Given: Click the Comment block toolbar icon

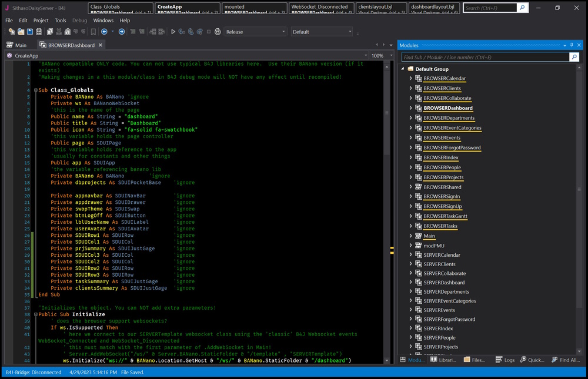Looking at the screenshot, I should 133,32.
